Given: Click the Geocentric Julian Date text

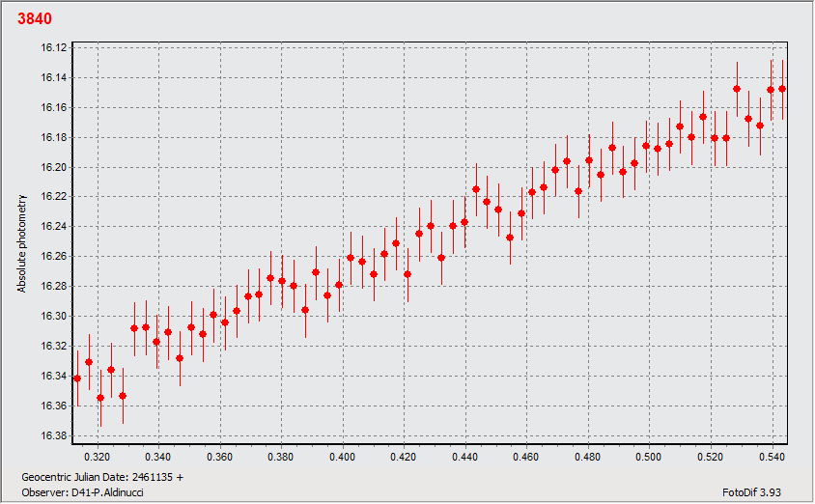Looking at the screenshot, I should (101, 477).
